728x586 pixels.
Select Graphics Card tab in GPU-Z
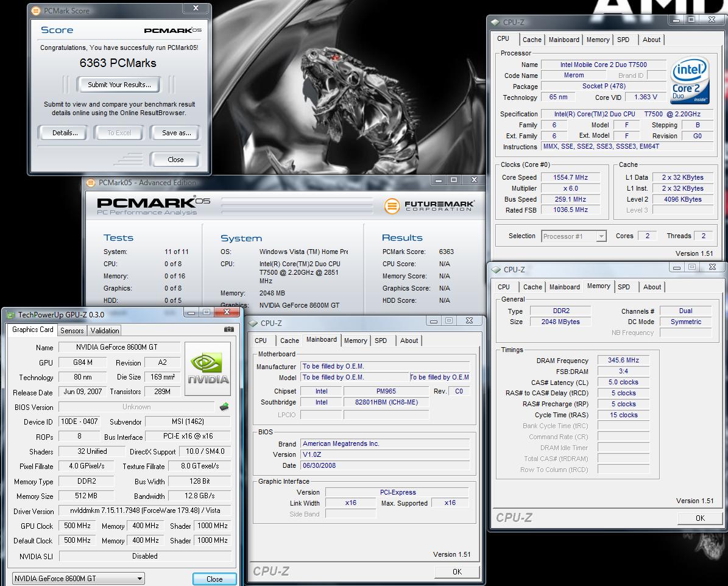[x=32, y=329]
